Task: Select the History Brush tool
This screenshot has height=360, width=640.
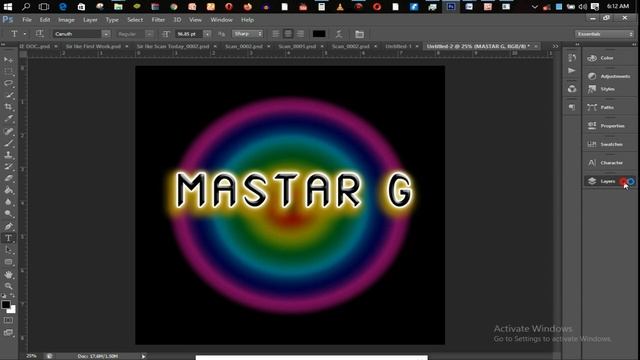Action: tap(9, 167)
